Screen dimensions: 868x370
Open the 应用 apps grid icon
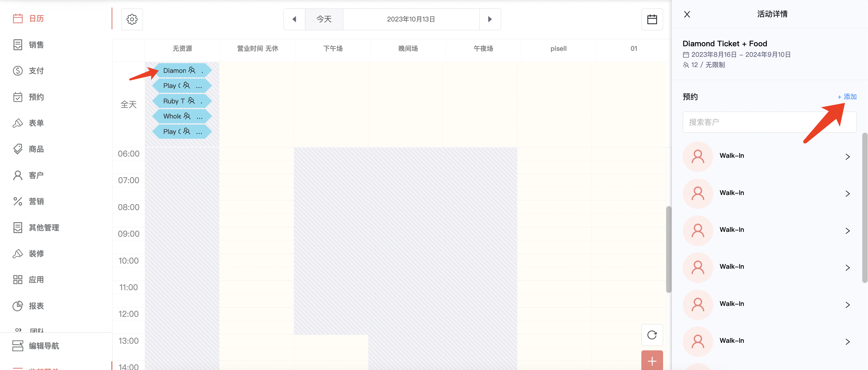tap(18, 280)
